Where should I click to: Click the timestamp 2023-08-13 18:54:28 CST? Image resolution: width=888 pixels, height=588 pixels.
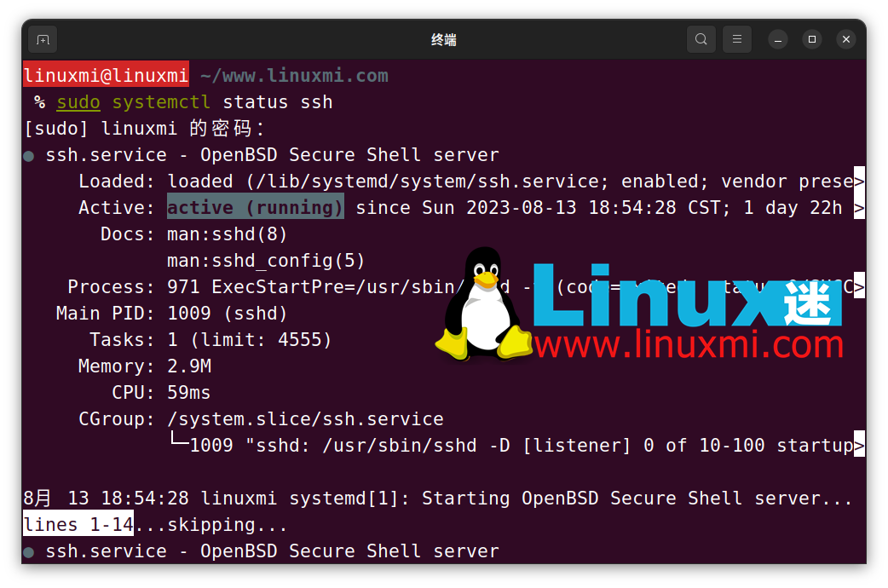pyautogui.click(x=591, y=208)
